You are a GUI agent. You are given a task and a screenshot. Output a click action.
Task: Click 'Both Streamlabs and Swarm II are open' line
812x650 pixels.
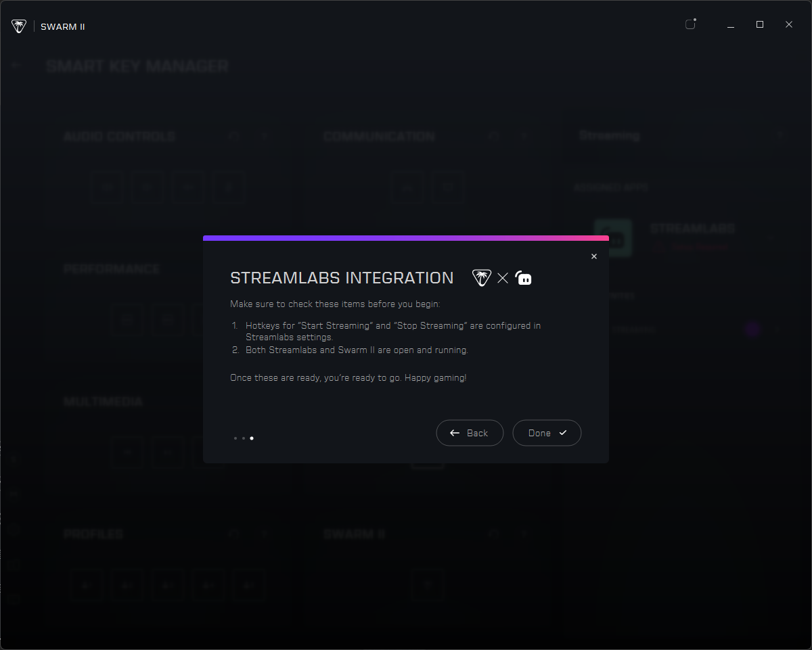(357, 350)
